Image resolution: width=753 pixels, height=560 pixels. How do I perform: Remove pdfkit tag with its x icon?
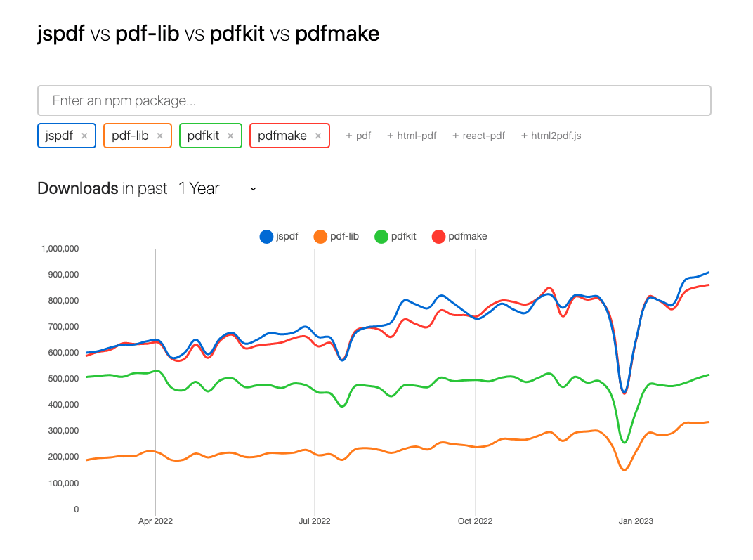coord(230,136)
